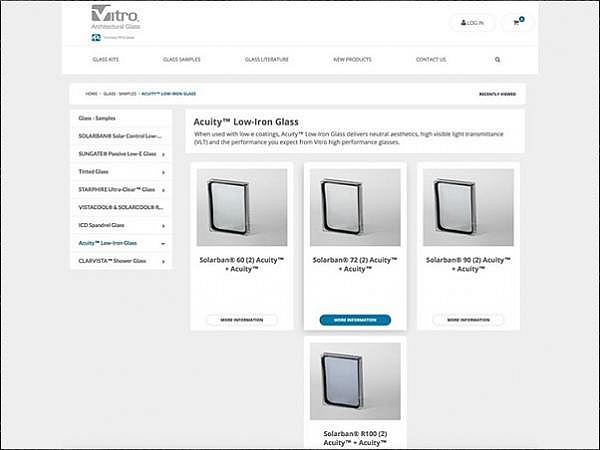Expand the Tinted Glass arrow
This screenshot has width=600, height=450.
point(163,173)
